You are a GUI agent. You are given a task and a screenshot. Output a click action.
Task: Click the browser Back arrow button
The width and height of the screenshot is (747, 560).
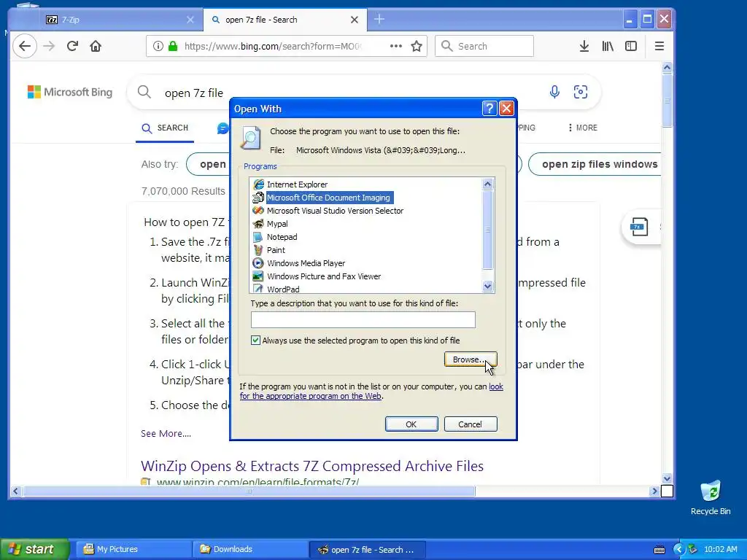coord(25,46)
